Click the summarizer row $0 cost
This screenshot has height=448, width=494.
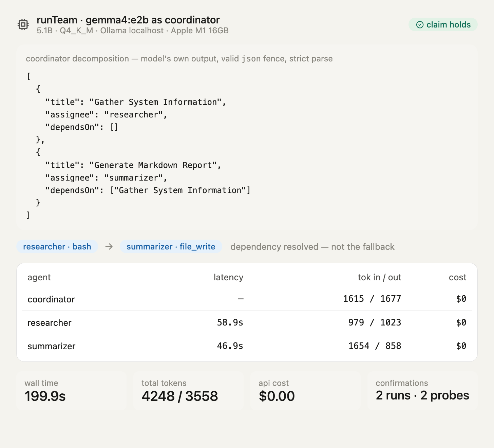coord(461,346)
